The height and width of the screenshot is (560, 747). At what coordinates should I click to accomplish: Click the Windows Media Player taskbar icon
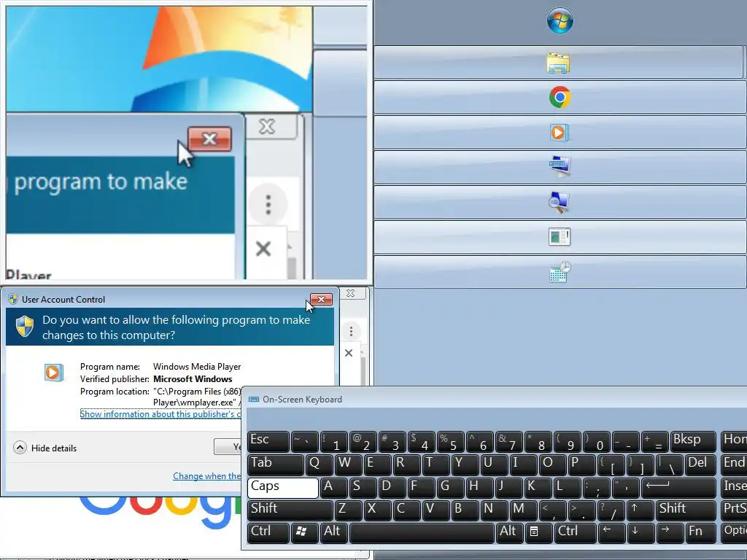coord(560,133)
